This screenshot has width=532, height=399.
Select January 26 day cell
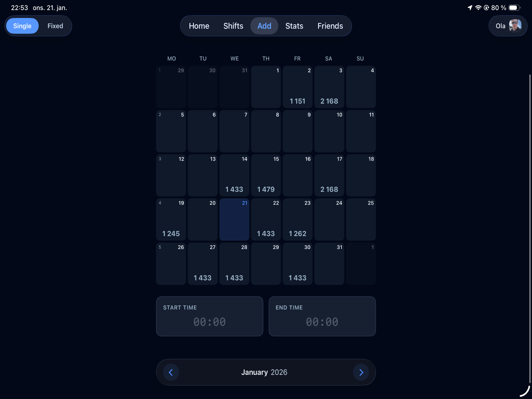click(171, 264)
